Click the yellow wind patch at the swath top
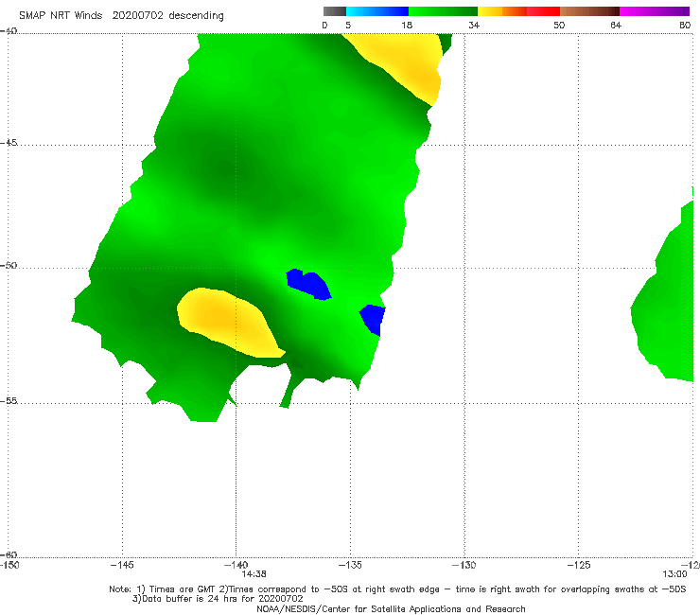The width and height of the screenshot is (700, 615). tap(402, 62)
